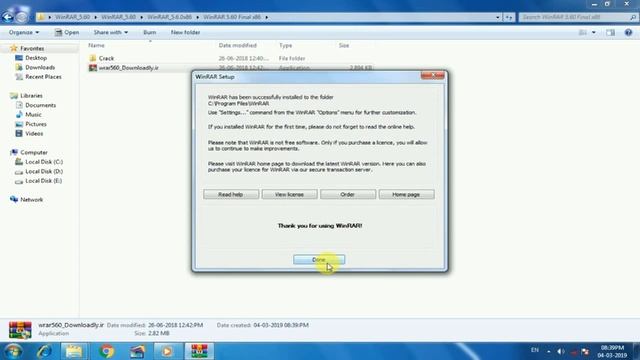This screenshot has width=640, height=360.
Task: Open Recent Places in Favorites
Action: [x=43, y=77]
